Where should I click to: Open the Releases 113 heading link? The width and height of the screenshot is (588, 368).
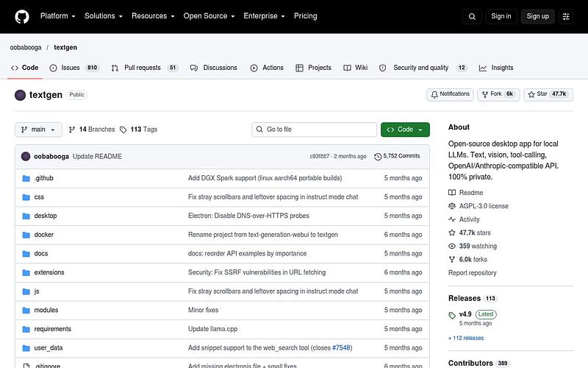click(x=473, y=299)
